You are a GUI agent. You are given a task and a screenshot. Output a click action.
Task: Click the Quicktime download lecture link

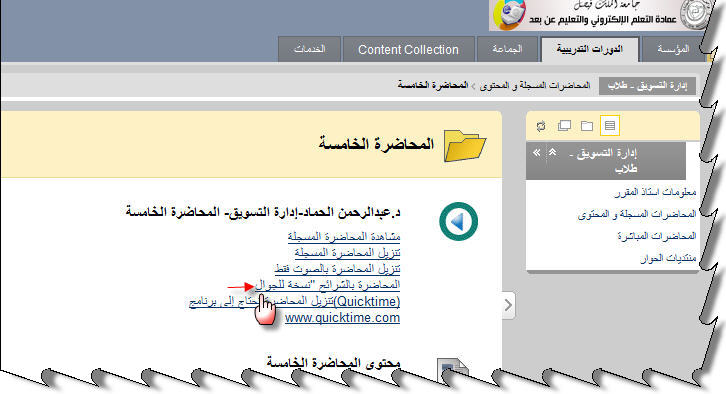[294, 302]
